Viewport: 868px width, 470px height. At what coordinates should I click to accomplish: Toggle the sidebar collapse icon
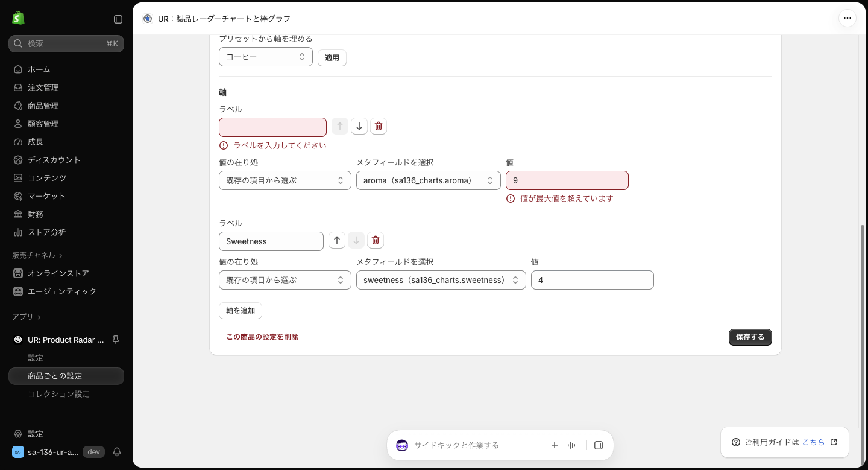118,19
